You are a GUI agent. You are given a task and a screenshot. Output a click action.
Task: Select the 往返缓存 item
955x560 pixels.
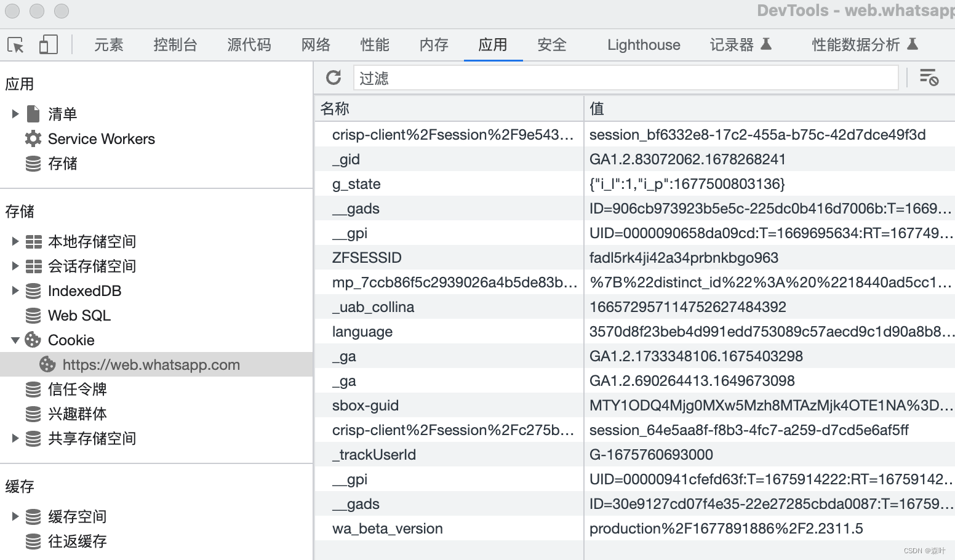coord(78,541)
